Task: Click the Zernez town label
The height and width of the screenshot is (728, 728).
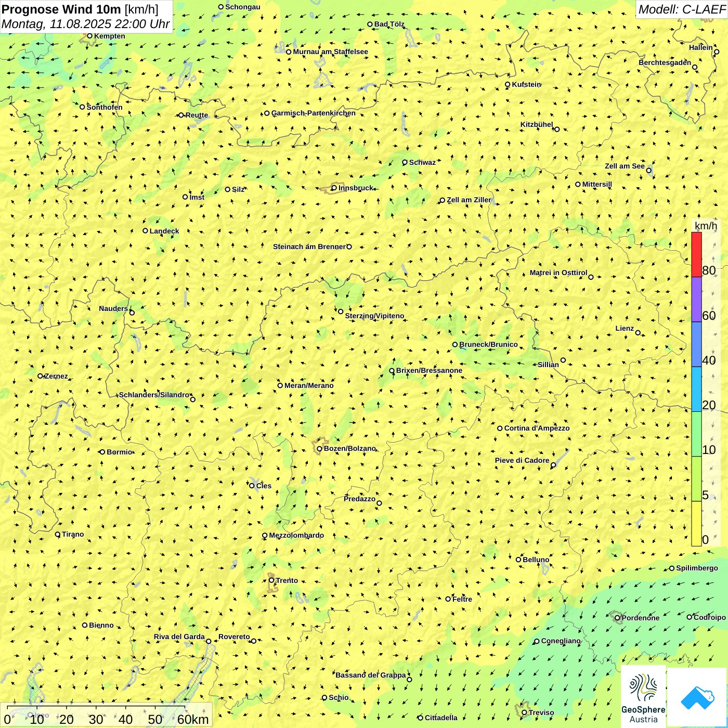Action: coord(56,376)
